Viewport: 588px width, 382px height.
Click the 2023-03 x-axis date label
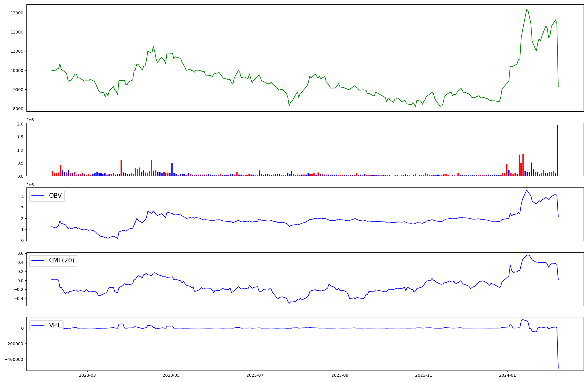tap(87, 375)
